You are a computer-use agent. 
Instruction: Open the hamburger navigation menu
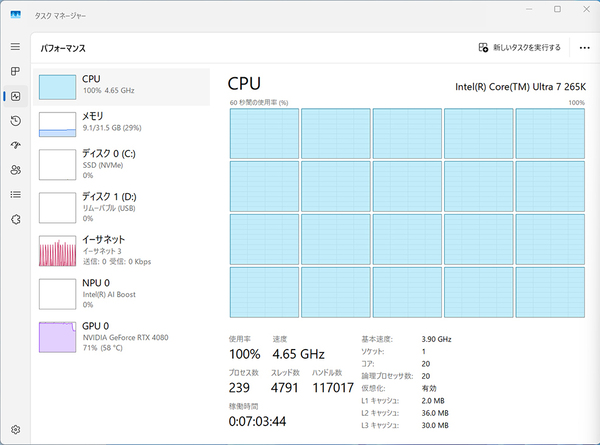pyautogui.click(x=15, y=46)
